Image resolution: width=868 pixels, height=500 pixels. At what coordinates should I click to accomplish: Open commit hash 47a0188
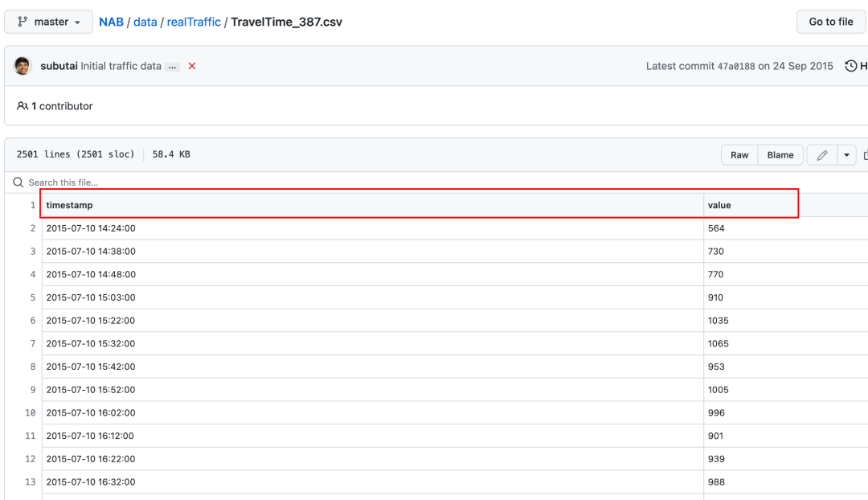tap(736, 66)
